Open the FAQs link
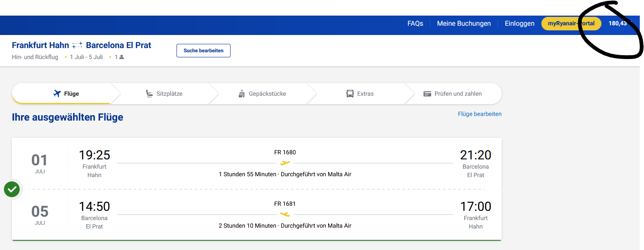Screen dimensions: 644x250 415,24
